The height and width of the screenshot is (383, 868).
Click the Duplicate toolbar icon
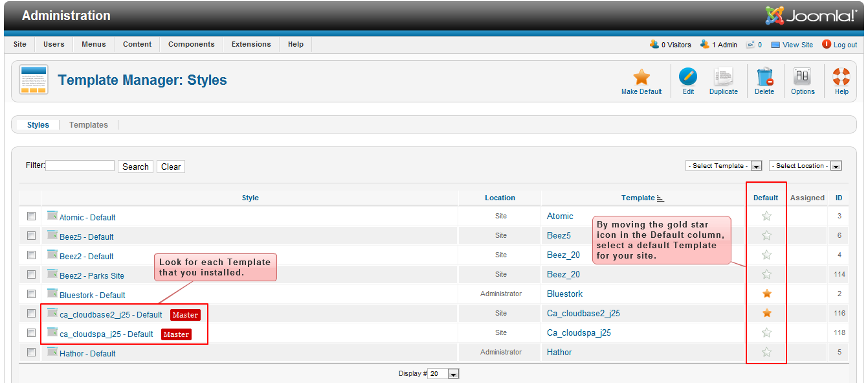pyautogui.click(x=723, y=77)
